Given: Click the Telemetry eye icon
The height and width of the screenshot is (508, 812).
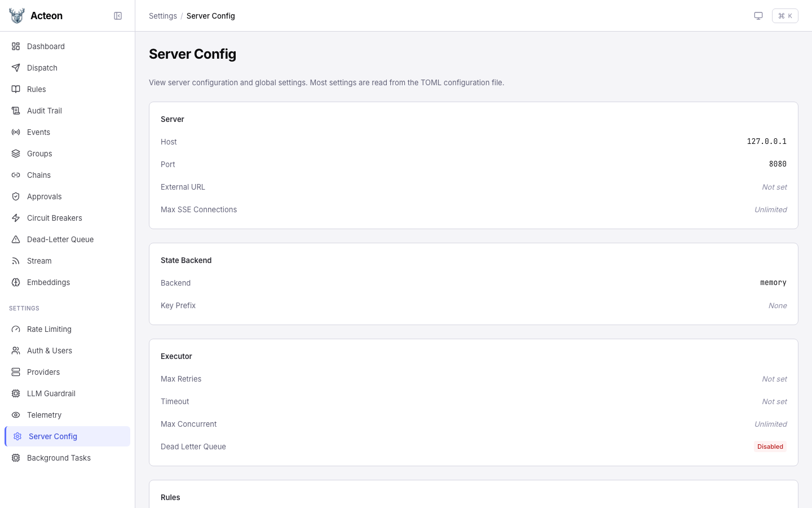Looking at the screenshot, I should [x=16, y=415].
